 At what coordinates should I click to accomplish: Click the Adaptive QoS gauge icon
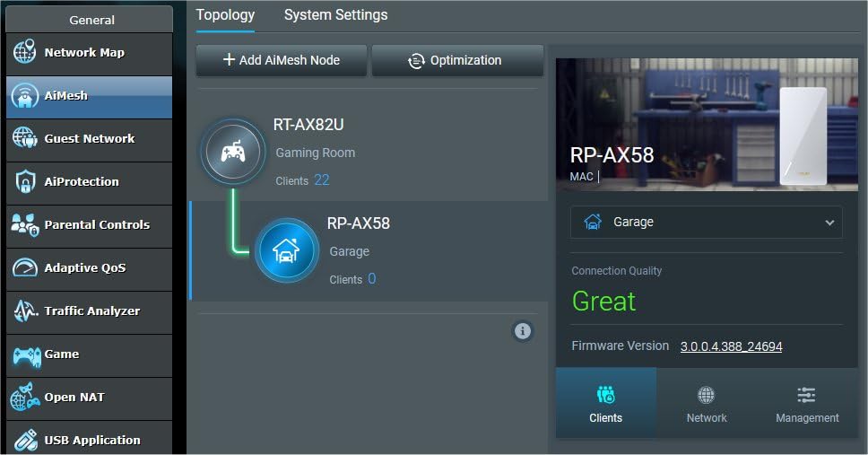click(25, 267)
